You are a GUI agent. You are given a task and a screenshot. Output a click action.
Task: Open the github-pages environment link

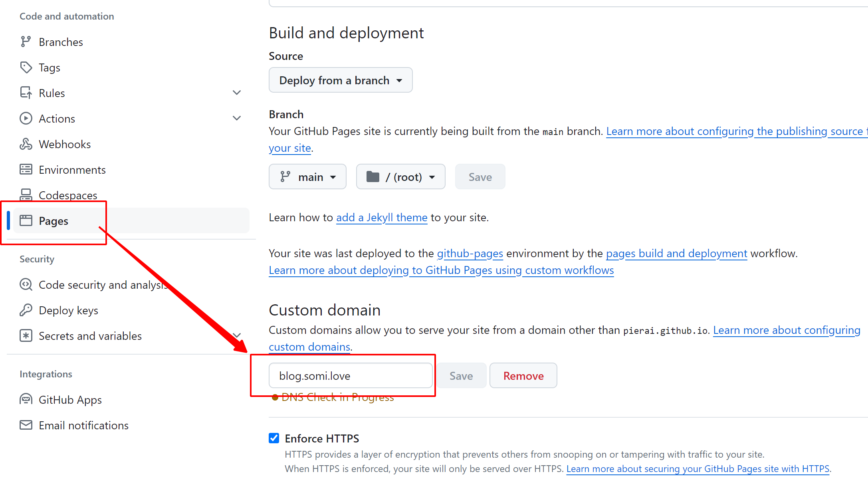point(470,253)
